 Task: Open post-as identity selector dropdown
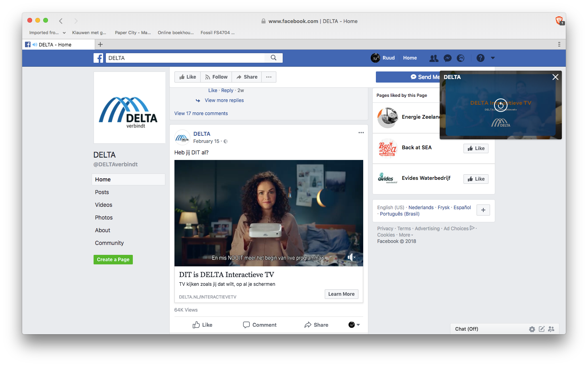[354, 325]
